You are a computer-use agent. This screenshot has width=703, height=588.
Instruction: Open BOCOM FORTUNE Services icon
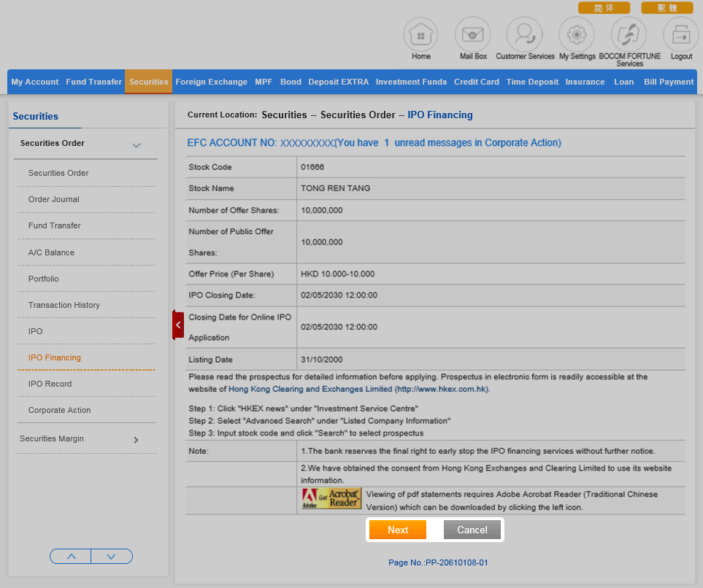pyautogui.click(x=629, y=34)
